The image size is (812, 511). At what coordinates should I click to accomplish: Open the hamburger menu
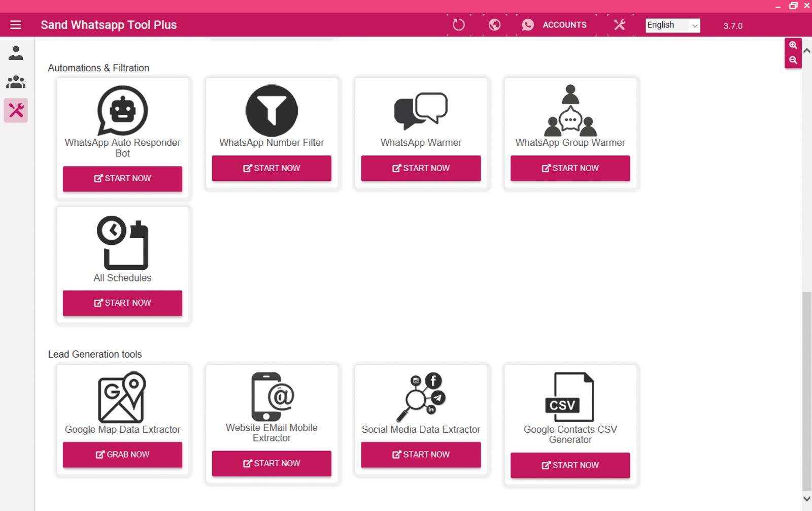coord(16,25)
